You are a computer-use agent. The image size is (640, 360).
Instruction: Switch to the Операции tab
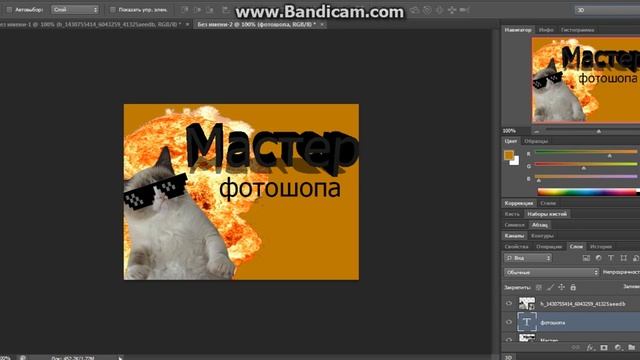pyautogui.click(x=549, y=247)
